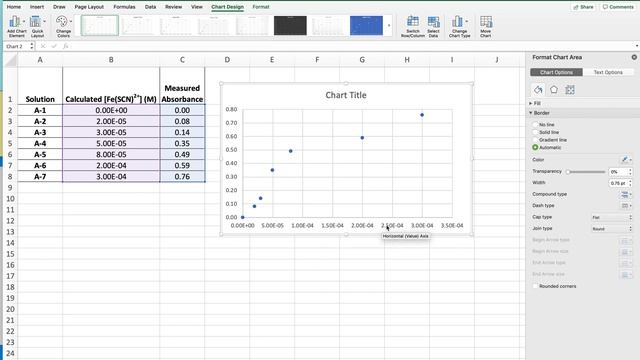Screen dimensions: 640x360
Task: Click the formula bar fx icon
Action: pyautogui.click(x=66, y=46)
